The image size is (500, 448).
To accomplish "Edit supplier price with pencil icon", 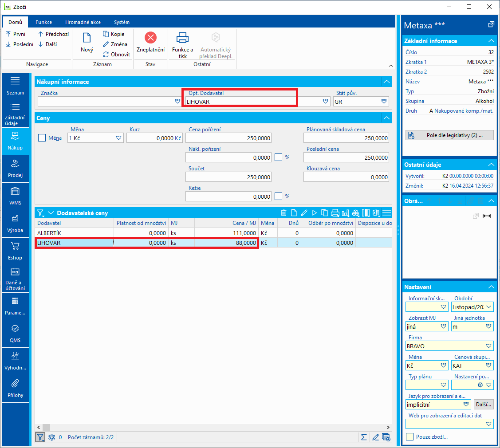I will pyautogui.click(x=304, y=212).
